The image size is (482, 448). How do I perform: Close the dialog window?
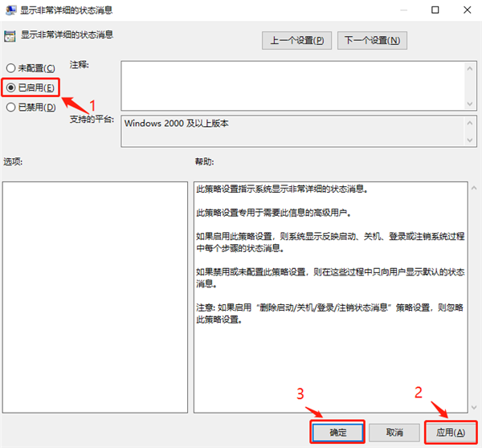(468, 10)
